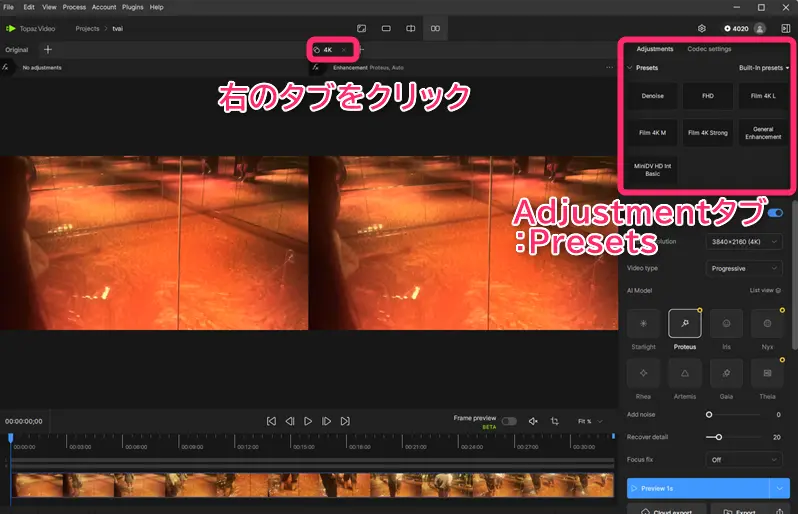The image size is (798, 514).
Task: Apply the Film 4K Strong preset
Action: click(708, 133)
